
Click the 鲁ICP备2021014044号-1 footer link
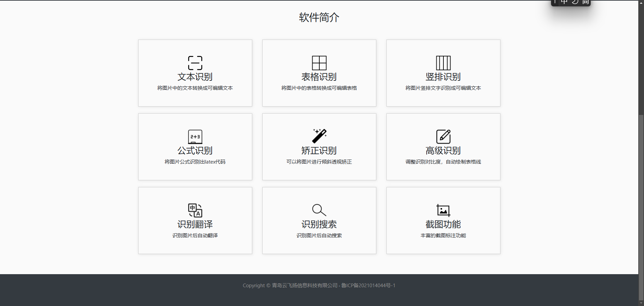click(x=368, y=286)
